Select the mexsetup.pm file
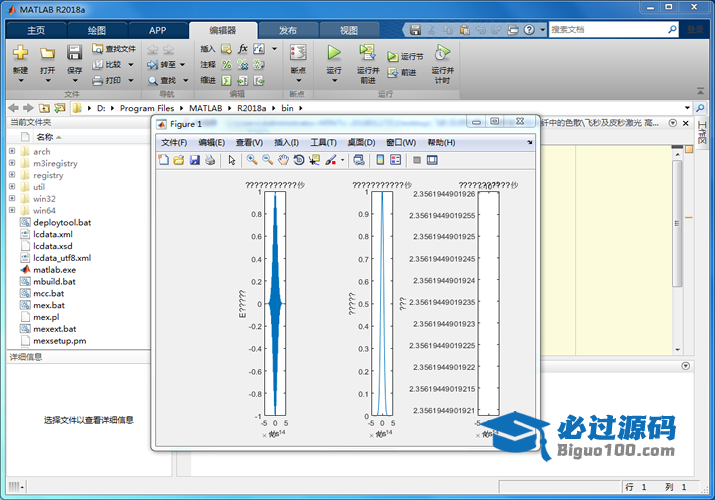The width and height of the screenshot is (715, 500). click(60, 341)
